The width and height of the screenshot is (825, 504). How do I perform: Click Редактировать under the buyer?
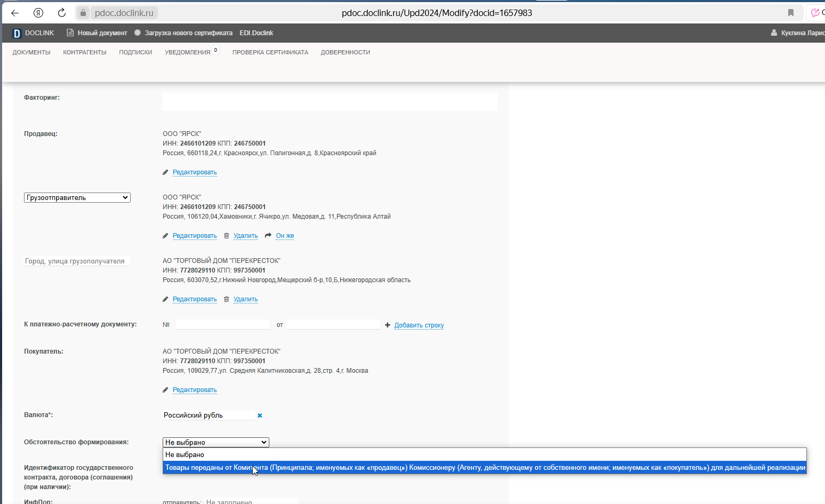195,390
